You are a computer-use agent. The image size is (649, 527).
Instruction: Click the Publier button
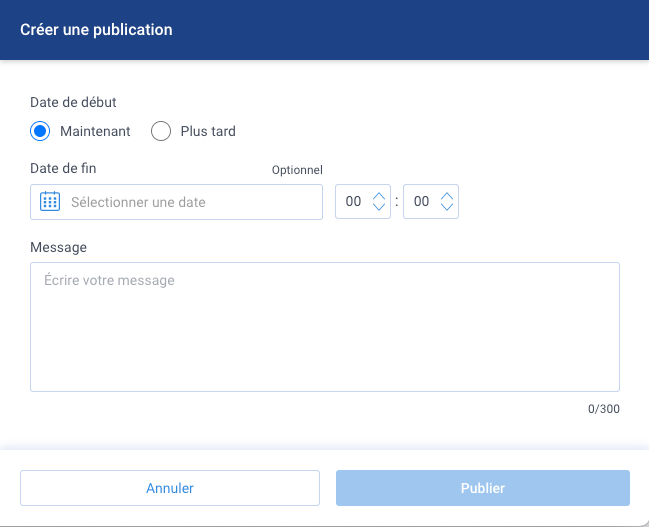483,488
